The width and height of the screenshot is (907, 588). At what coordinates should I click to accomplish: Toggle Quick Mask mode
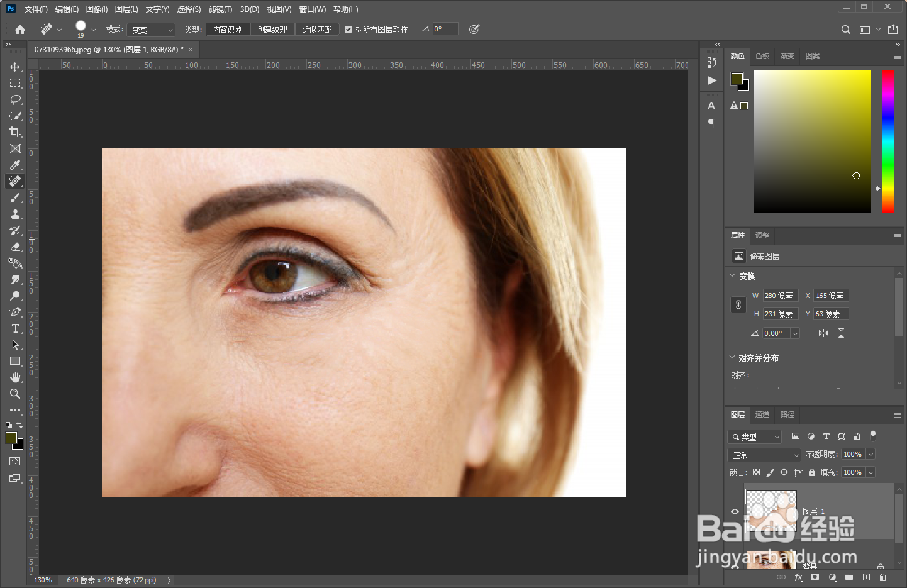tap(15, 462)
